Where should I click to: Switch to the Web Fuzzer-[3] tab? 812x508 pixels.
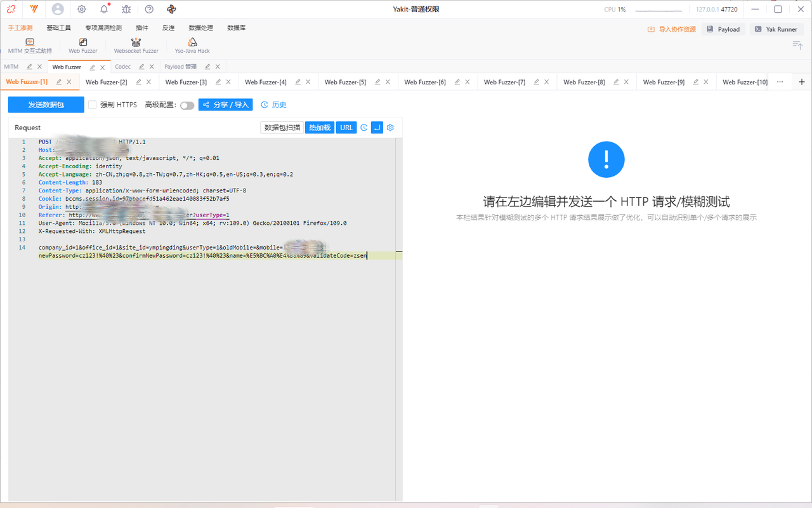point(186,82)
